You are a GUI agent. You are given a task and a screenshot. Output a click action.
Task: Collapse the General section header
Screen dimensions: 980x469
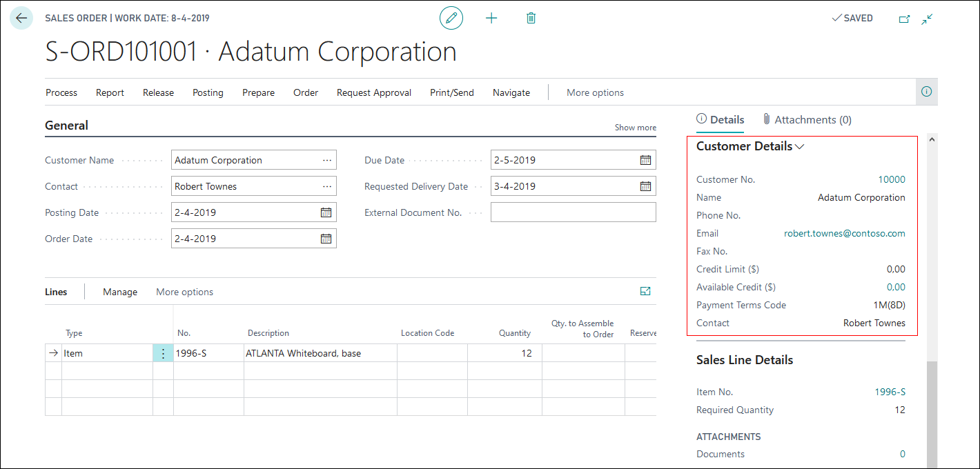click(x=66, y=126)
